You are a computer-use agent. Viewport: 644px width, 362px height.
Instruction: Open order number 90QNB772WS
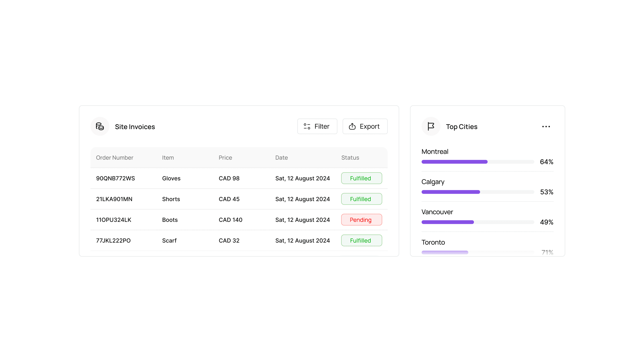pyautogui.click(x=115, y=178)
